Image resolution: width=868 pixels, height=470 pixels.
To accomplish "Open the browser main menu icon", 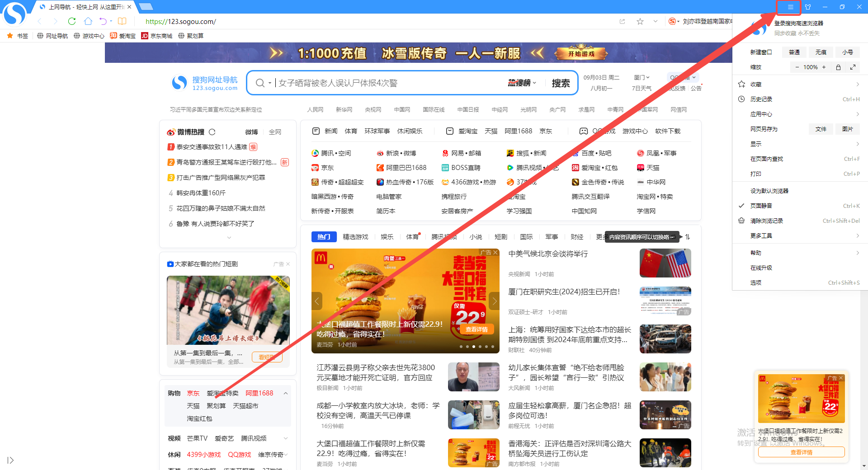I will tap(790, 7).
